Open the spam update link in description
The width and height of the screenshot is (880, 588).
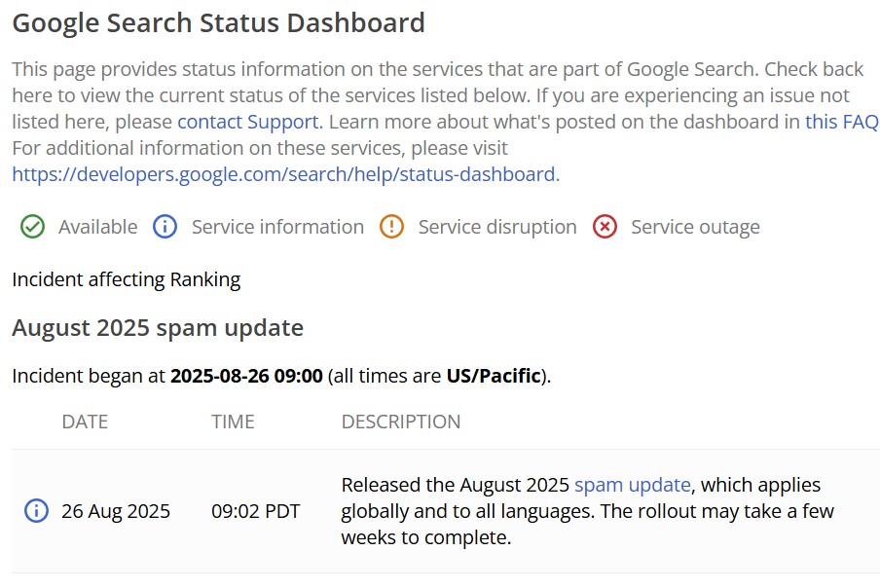[x=632, y=485]
